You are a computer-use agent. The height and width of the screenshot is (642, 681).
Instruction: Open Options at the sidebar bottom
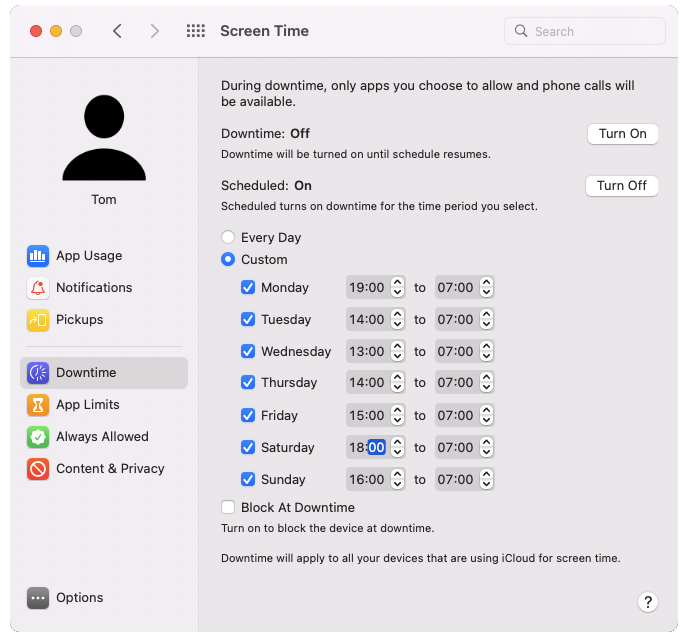104,598
